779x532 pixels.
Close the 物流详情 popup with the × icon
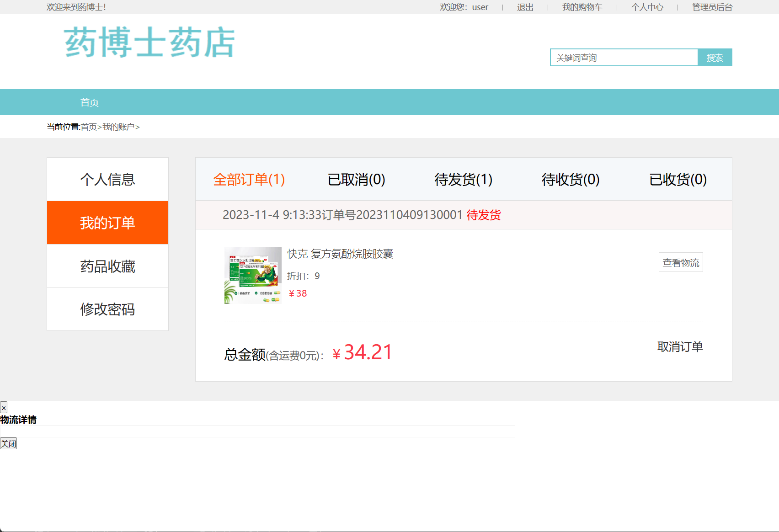click(4, 407)
